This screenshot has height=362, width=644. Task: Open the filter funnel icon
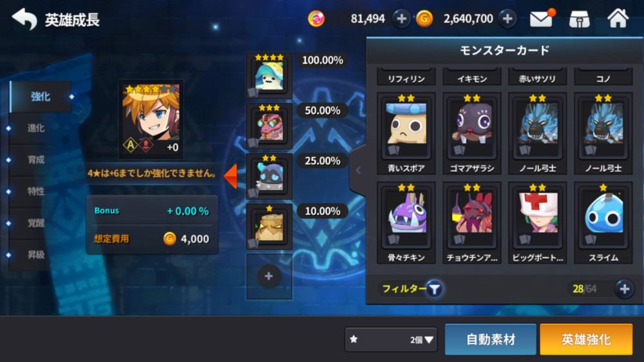point(434,289)
